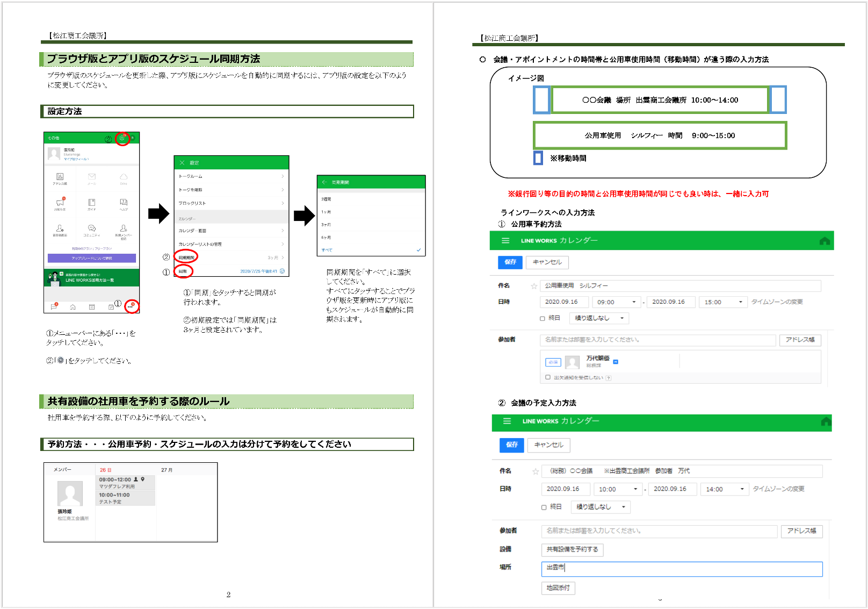Click the 共有設備を予約する button
This screenshot has height=609, width=868.
(x=572, y=549)
